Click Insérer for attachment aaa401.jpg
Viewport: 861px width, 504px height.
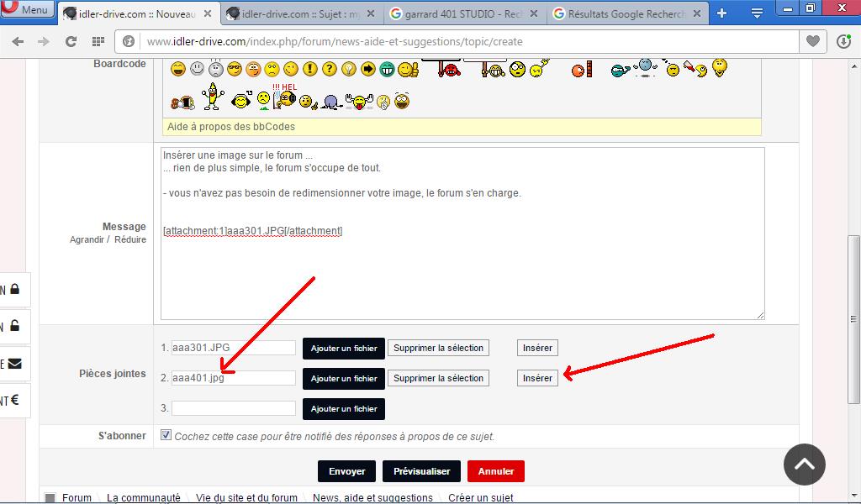point(537,378)
